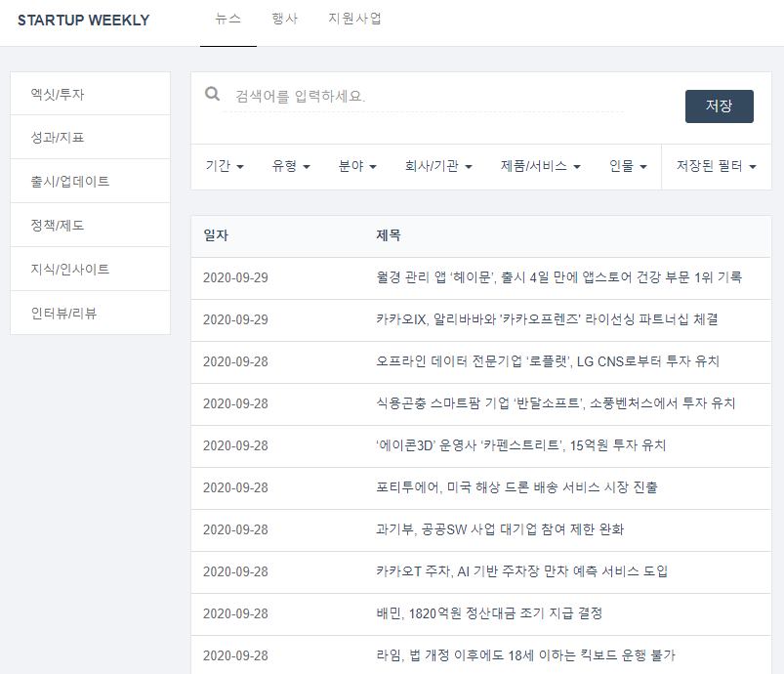Image resolution: width=784 pixels, height=674 pixels.
Task: Click the 저장 button
Action: (x=719, y=106)
